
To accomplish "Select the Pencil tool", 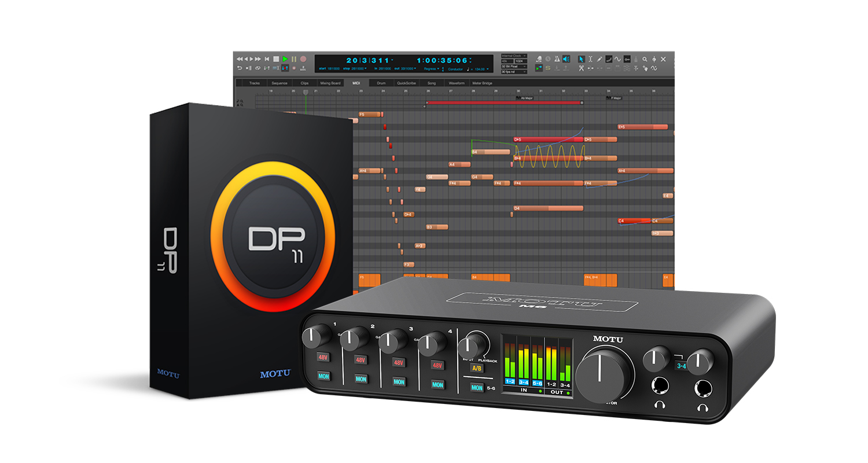I will pos(599,59).
